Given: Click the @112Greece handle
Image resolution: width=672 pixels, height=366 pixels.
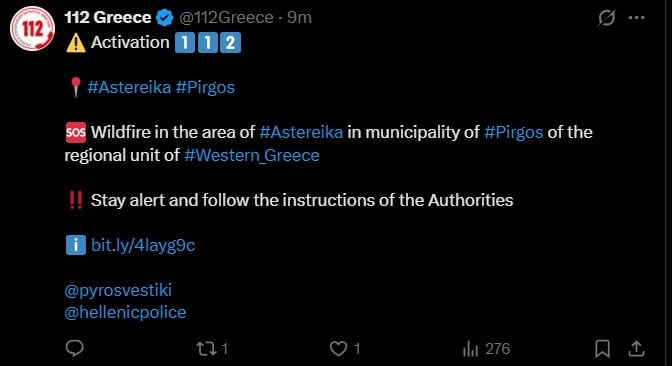Looking at the screenshot, I should click(x=226, y=18).
